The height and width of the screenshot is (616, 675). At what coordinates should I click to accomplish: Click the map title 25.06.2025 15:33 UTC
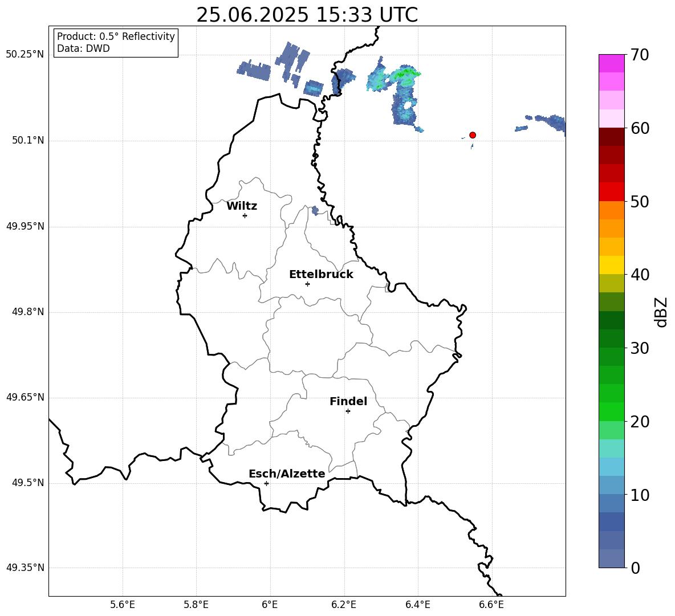point(307,15)
